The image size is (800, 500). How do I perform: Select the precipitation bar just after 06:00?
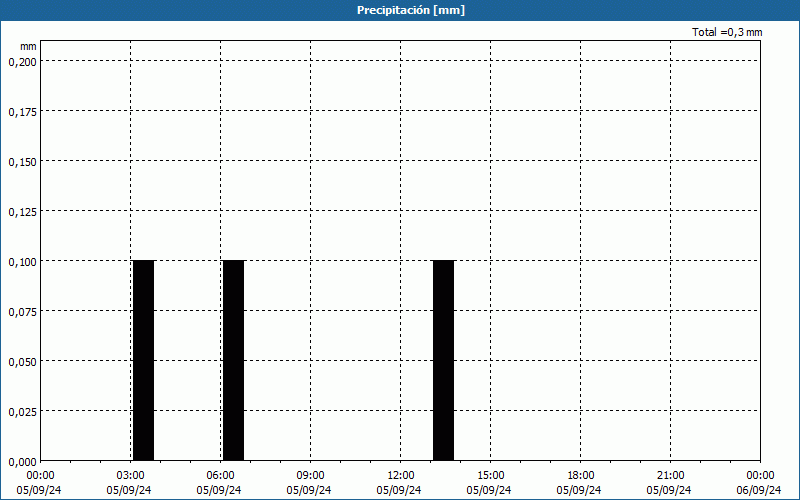click(234, 360)
